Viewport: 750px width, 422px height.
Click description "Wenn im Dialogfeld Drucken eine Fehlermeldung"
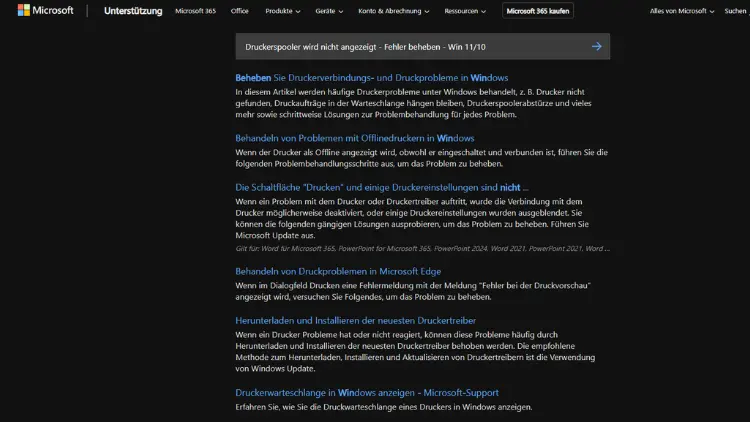tap(413, 291)
